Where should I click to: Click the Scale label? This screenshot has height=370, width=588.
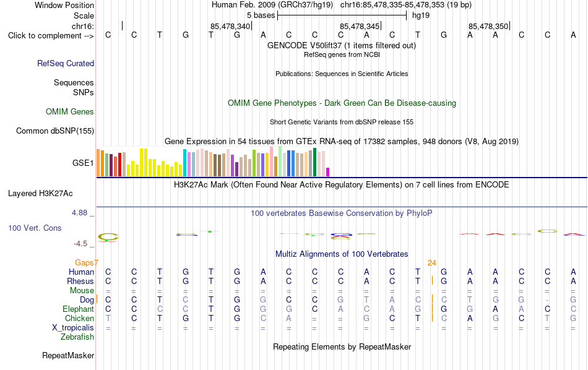point(84,15)
